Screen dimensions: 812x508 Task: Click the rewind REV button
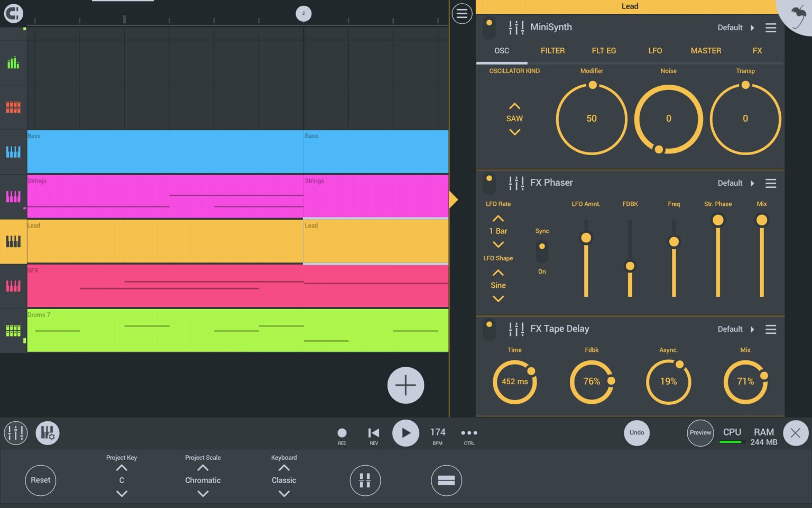[374, 433]
